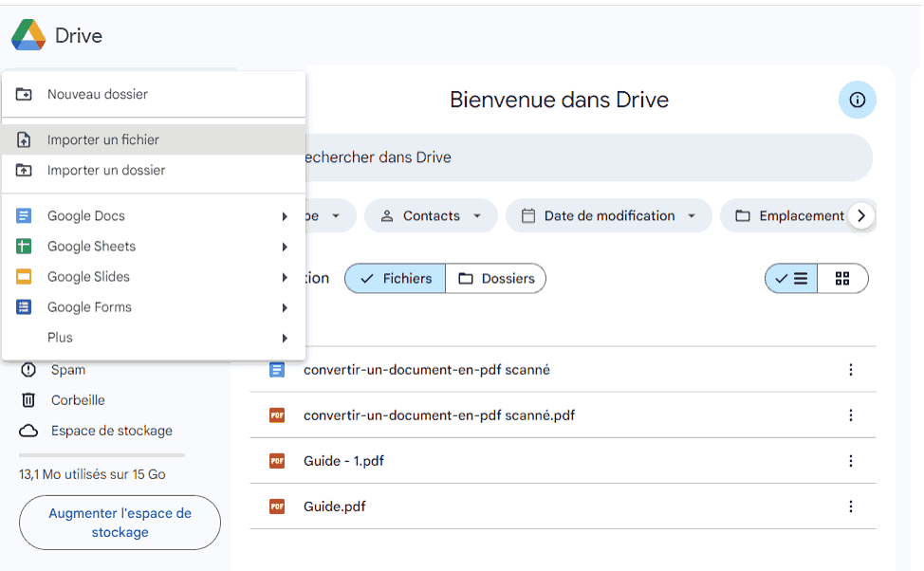924x571 pixels.
Task: Click the 13,1 Mo utilisés sur 15 Go text
Action: [x=92, y=474]
